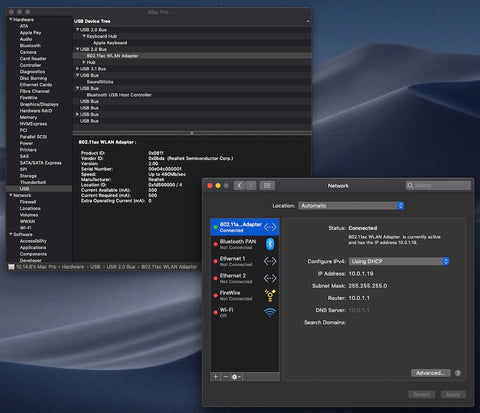Select Graphics/Displays in sidebar
The image size is (480, 413).
click(39, 104)
